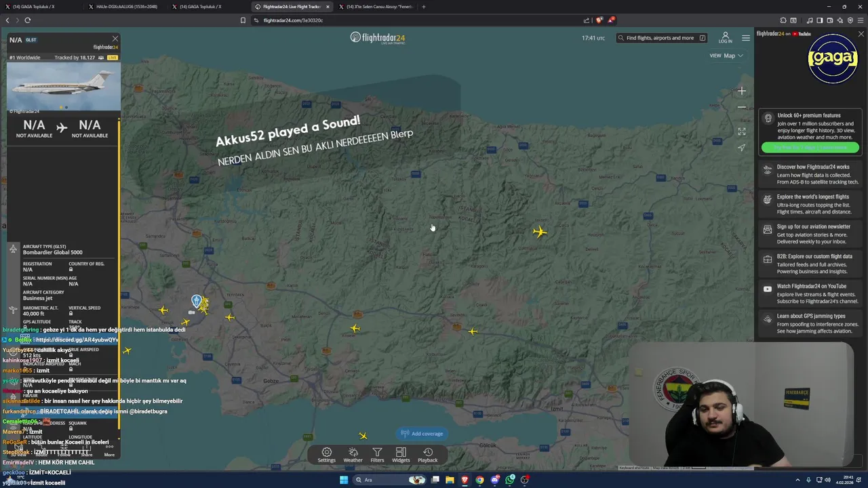
Task: Open the Flightradar24 hamburger menu
Action: 746,38
